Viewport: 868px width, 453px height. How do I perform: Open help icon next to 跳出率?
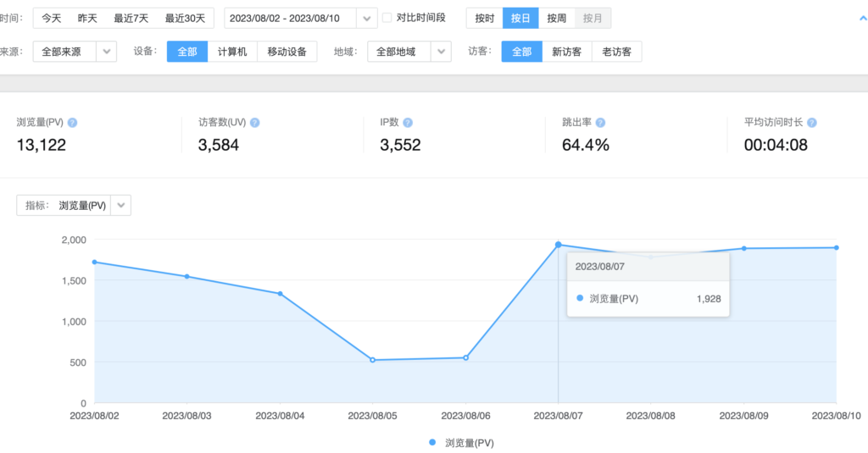click(x=600, y=123)
